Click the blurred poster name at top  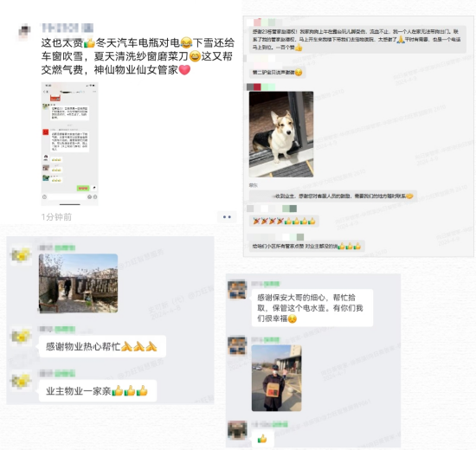point(68,28)
